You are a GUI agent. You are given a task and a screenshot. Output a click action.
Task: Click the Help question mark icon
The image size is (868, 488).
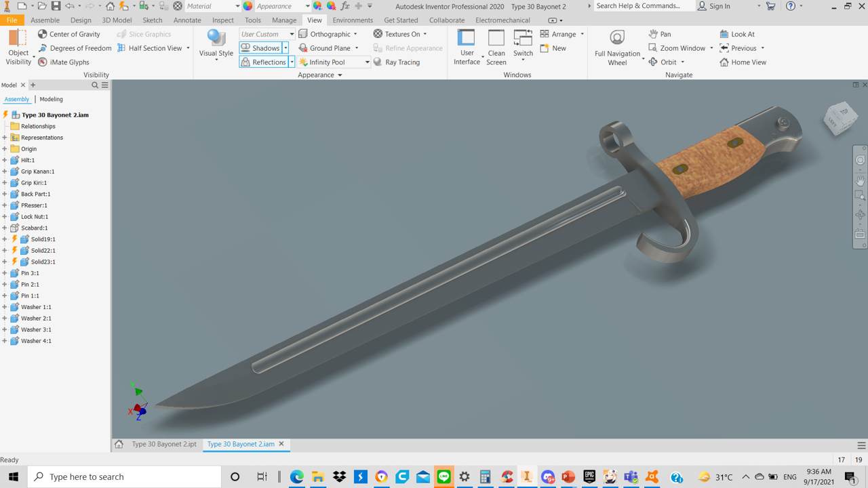click(x=791, y=6)
